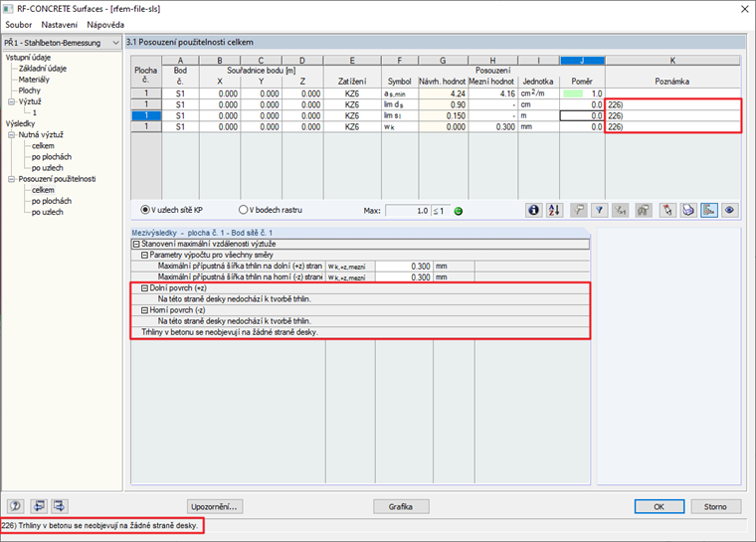This screenshot has height=542, width=756.
Task: Click the printer icon in results toolbar
Action: tap(688, 210)
